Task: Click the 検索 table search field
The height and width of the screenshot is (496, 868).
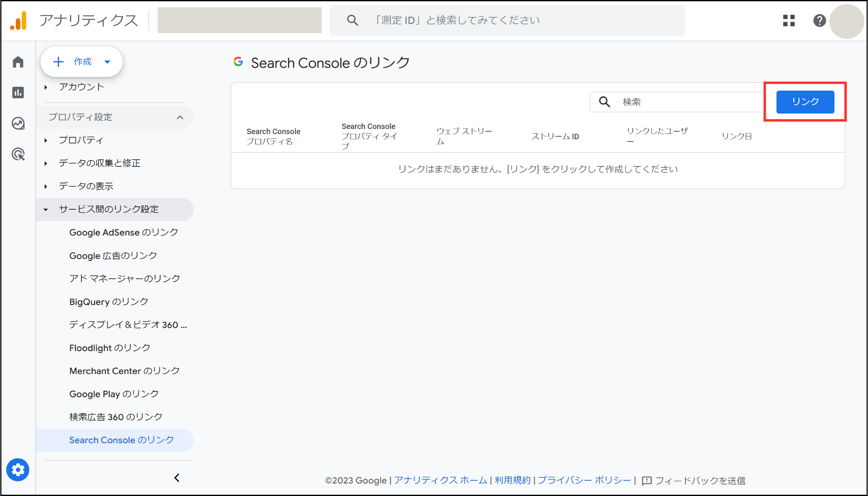Action: tap(676, 102)
